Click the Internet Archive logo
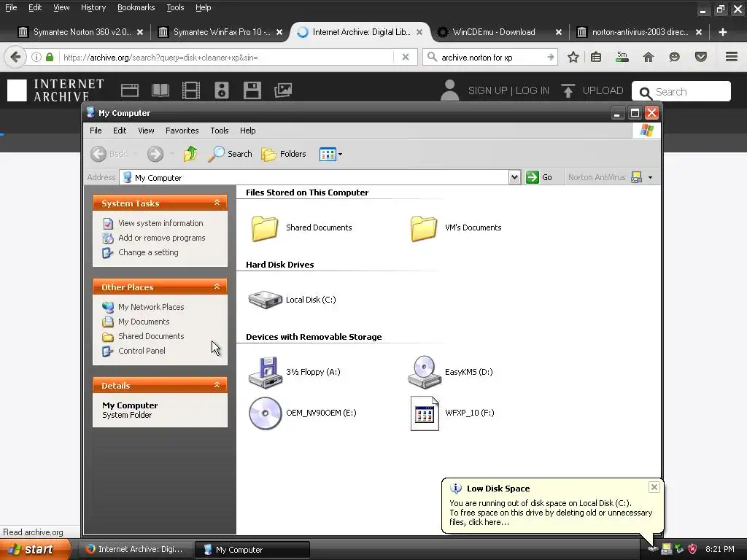The height and width of the screenshot is (560, 747). click(55, 90)
